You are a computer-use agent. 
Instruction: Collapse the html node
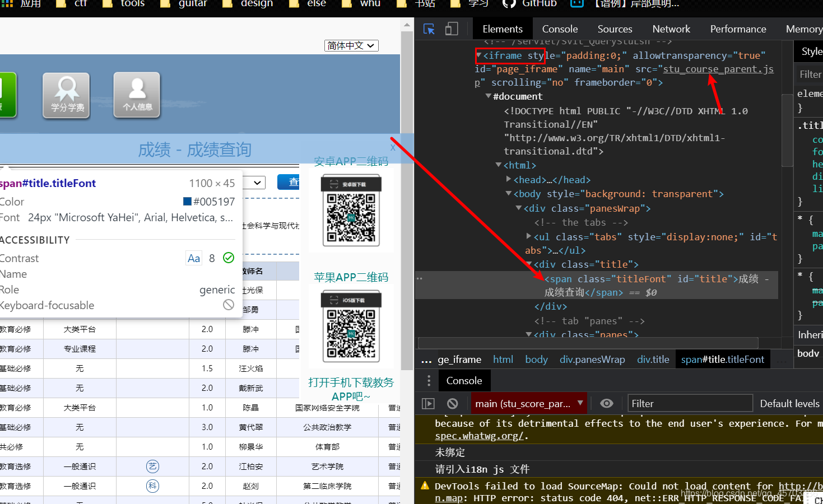point(499,165)
